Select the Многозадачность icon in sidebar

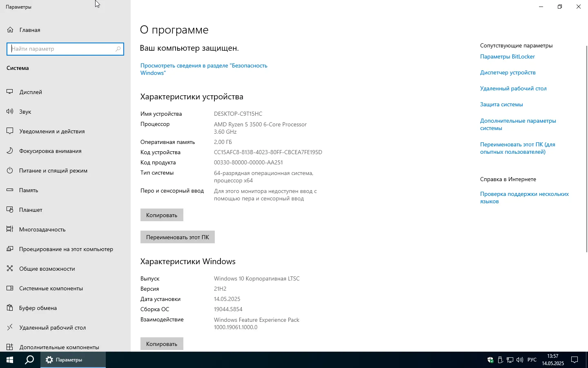[10, 229]
